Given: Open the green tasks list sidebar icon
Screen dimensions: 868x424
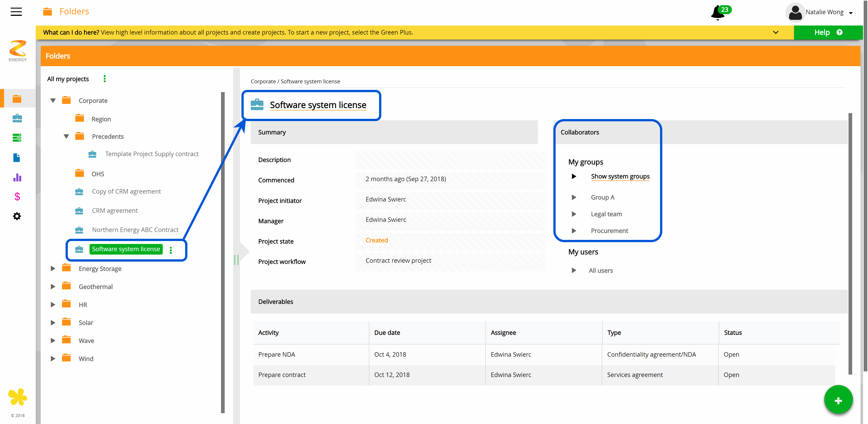Looking at the screenshot, I should pyautogui.click(x=17, y=137).
